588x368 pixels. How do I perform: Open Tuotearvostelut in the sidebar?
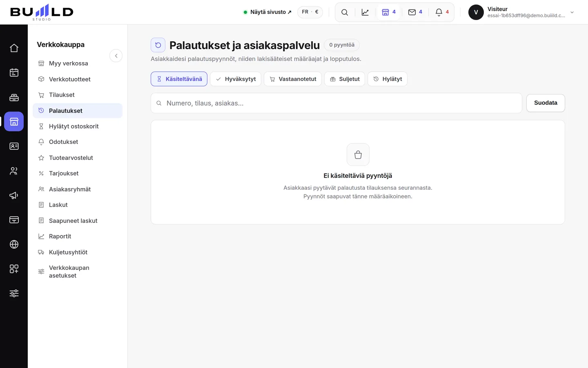click(x=78, y=158)
